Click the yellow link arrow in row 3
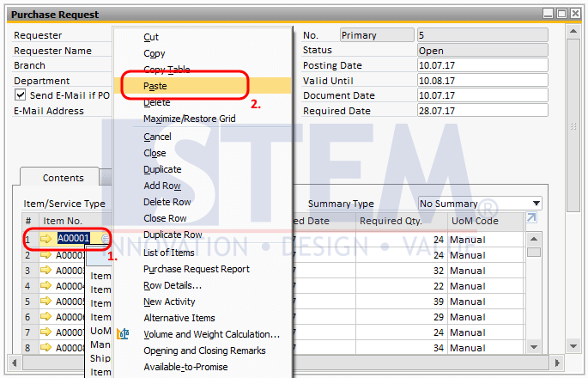This screenshot has width=588, height=378. [45, 271]
